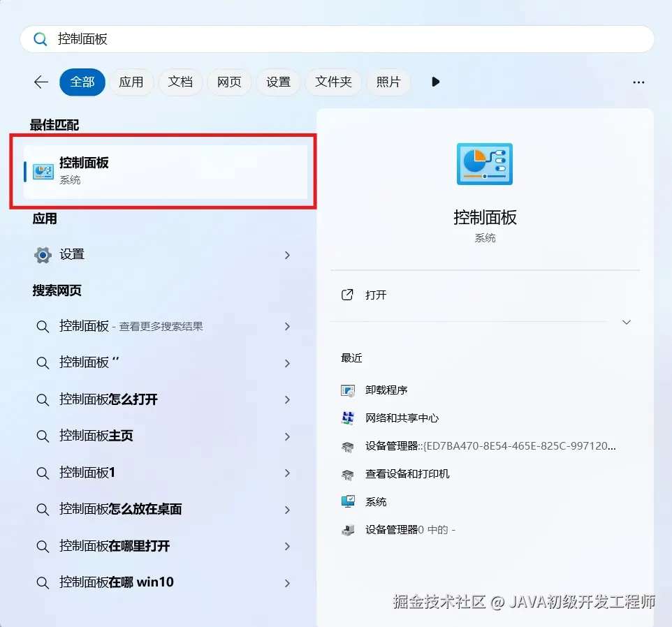Open recent item 卸载程序
The image size is (672, 627).
click(386, 390)
